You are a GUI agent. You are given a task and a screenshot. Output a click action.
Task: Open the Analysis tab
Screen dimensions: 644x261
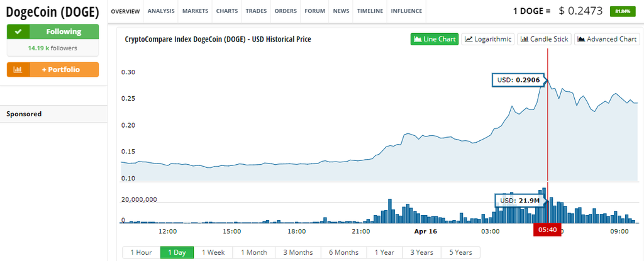(x=161, y=11)
